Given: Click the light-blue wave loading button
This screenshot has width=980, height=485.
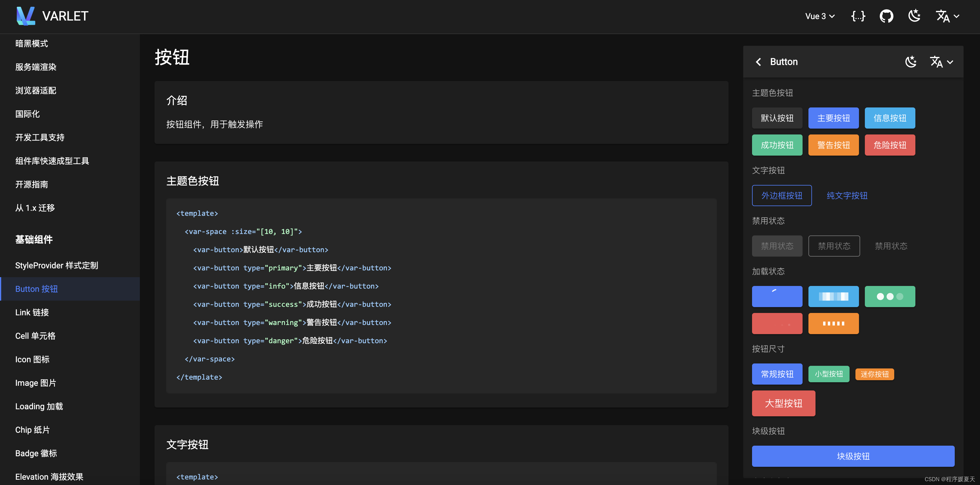Looking at the screenshot, I should (x=833, y=297).
